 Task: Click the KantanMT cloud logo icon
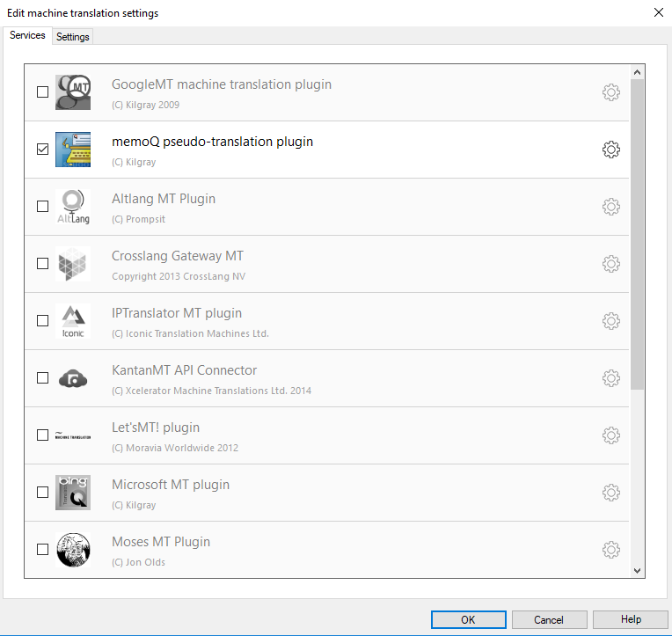point(73,378)
